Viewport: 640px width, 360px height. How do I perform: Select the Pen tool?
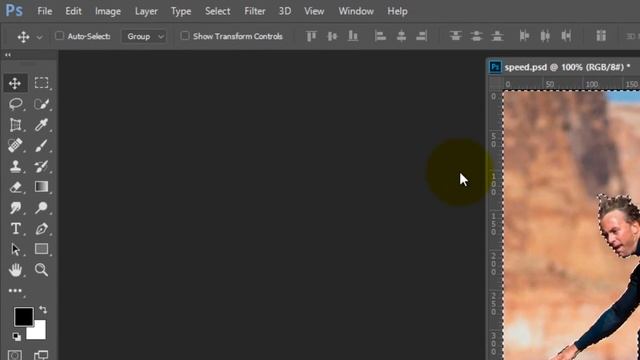pos(41,229)
